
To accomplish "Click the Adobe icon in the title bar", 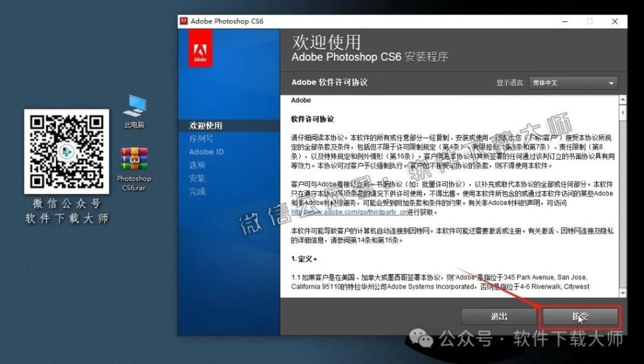I will 183,21.
